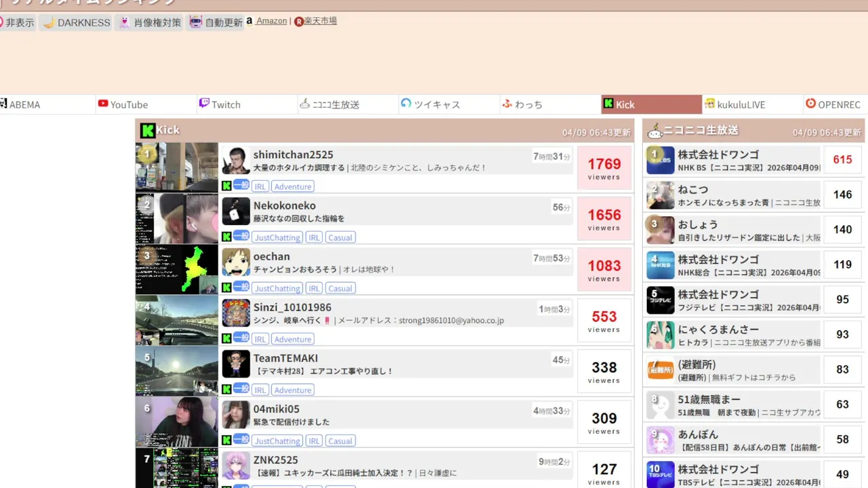Viewport: 868px width, 488px height.
Task: Click NHK総合 channel icon
Action: click(x=660, y=265)
